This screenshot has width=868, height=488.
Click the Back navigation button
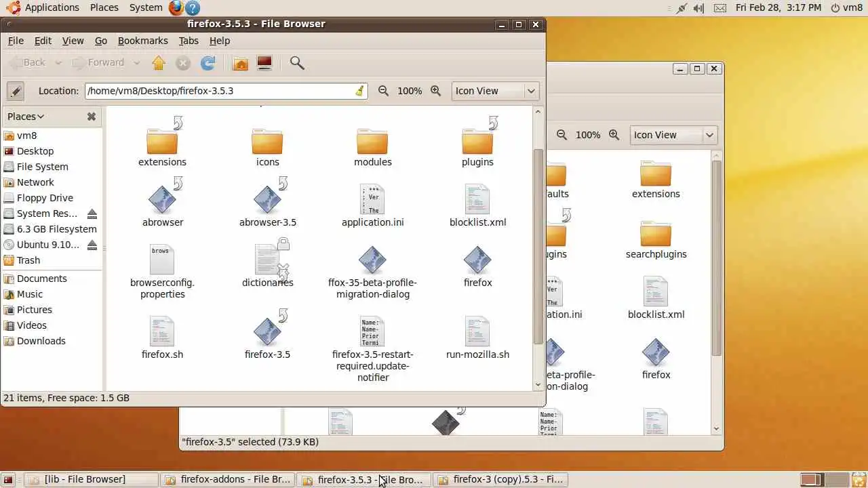pyautogui.click(x=27, y=63)
